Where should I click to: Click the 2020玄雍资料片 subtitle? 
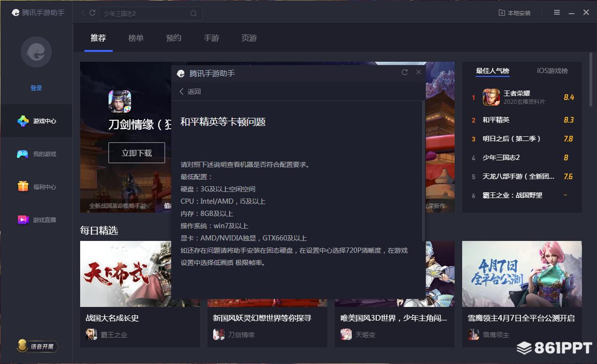pos(524,102)
